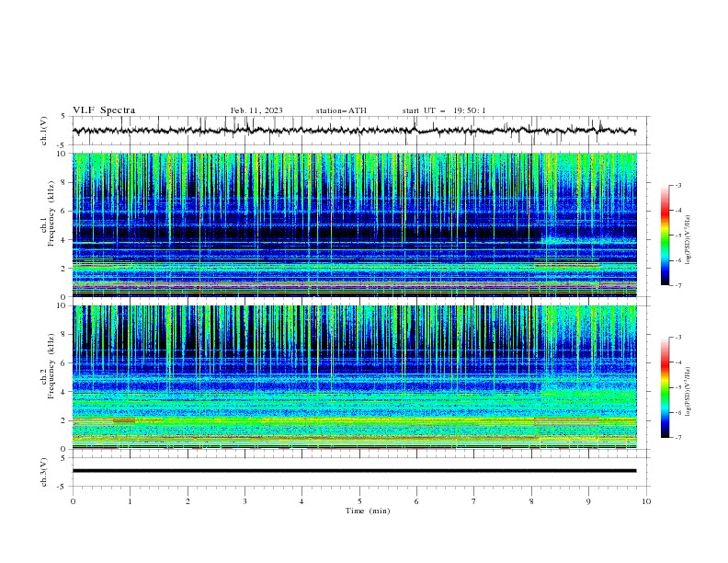Click the "station=ATH" header text

tap(341, 110)
